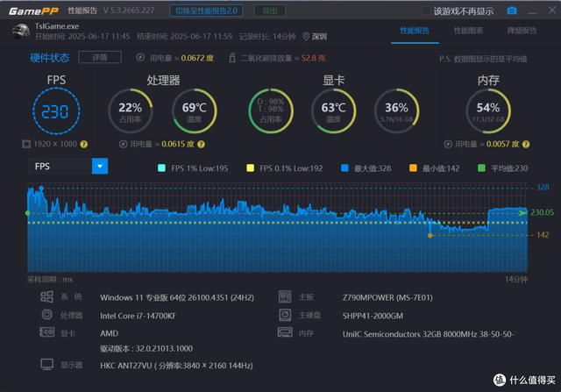Toggle the 最大值 blue legend swatch
The height and width of the screenshot is (392, 561).
click(x=344, y=168)
